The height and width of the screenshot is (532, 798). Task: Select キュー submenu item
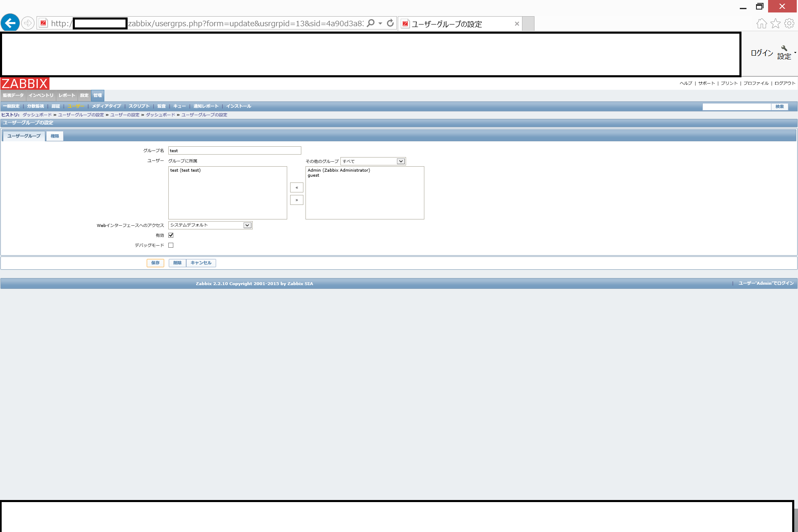click(180, 106)
